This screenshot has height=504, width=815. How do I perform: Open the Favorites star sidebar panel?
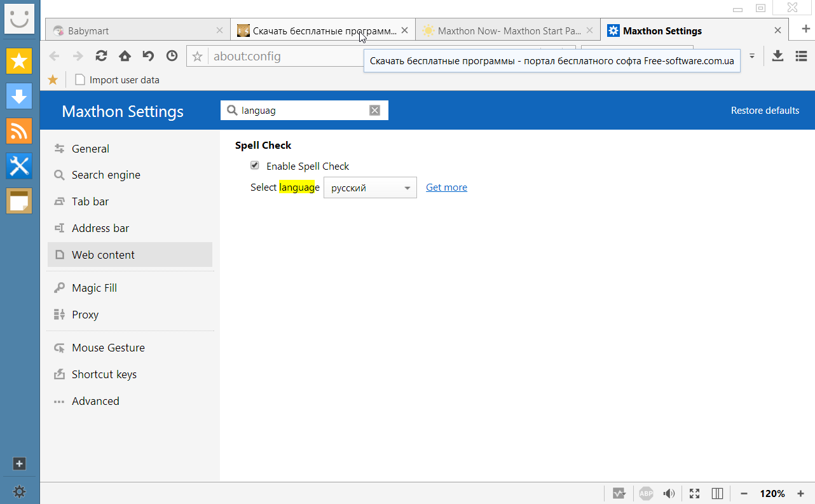click(20, 61)
